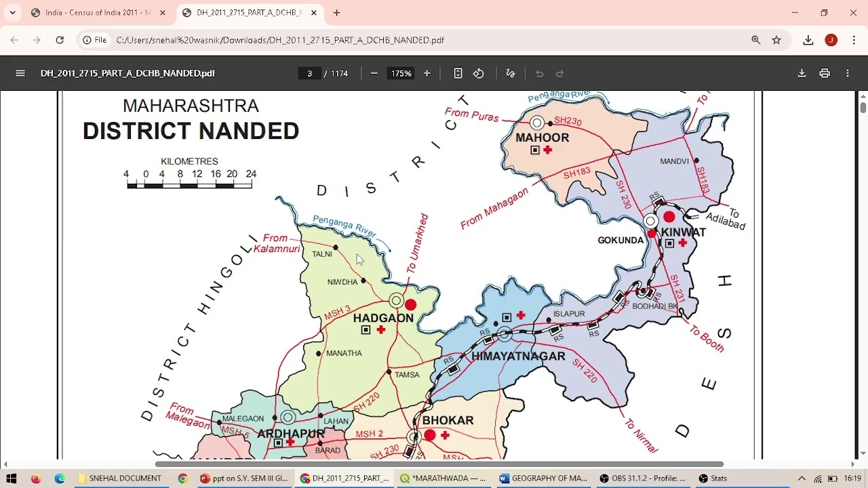Close the India Census tab
Screen dimensions: 868x488
[x=163, y=12]
